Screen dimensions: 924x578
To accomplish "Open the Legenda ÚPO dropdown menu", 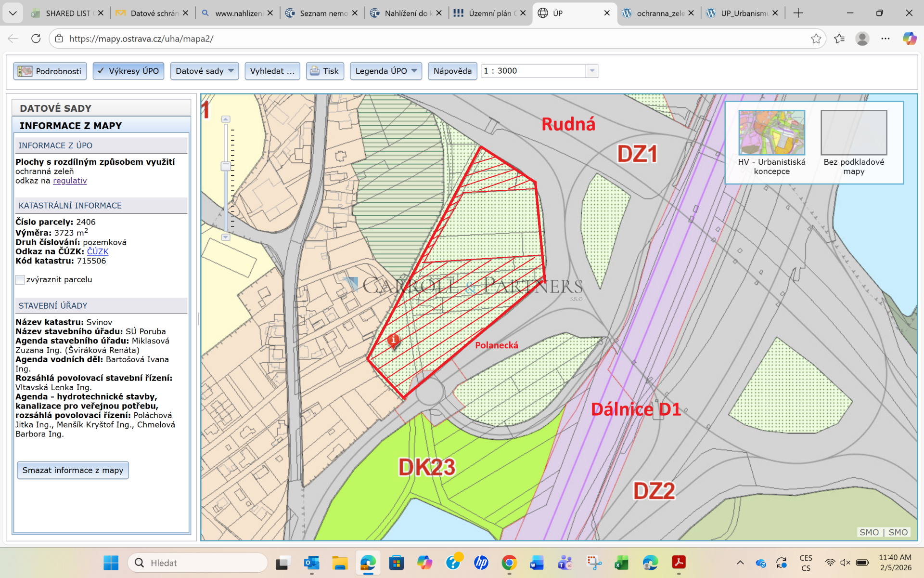I will [x=386, y=71].
